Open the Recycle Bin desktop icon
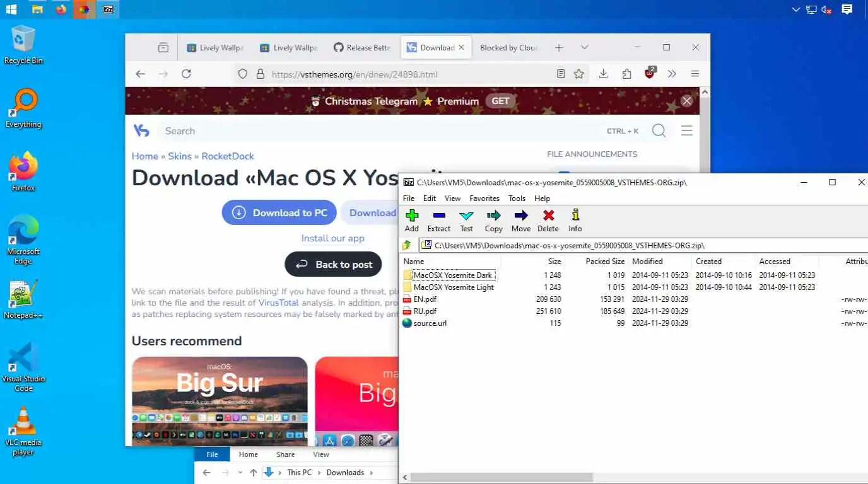The height and width of the screenshot is (484, 868). tap(23, 44)
